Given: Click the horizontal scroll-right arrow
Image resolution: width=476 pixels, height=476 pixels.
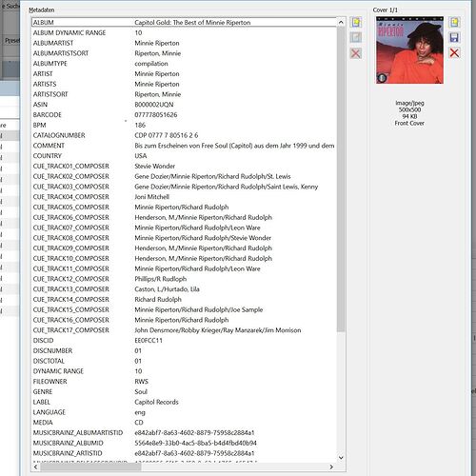Looking at the screenshot, I should click(331, 466).
